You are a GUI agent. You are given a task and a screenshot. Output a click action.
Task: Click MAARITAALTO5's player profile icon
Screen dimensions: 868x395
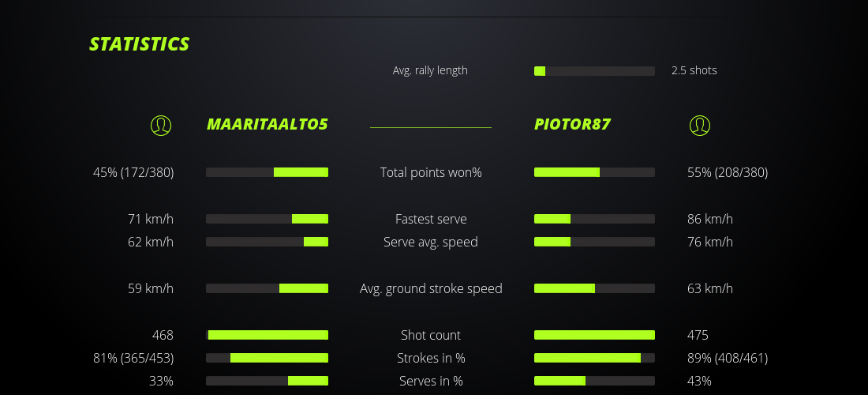coord(161,125)
